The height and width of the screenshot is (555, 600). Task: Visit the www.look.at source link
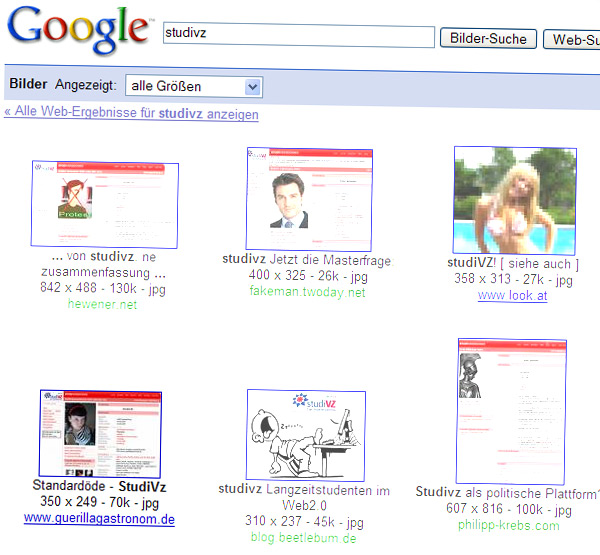tap(513, 296)
